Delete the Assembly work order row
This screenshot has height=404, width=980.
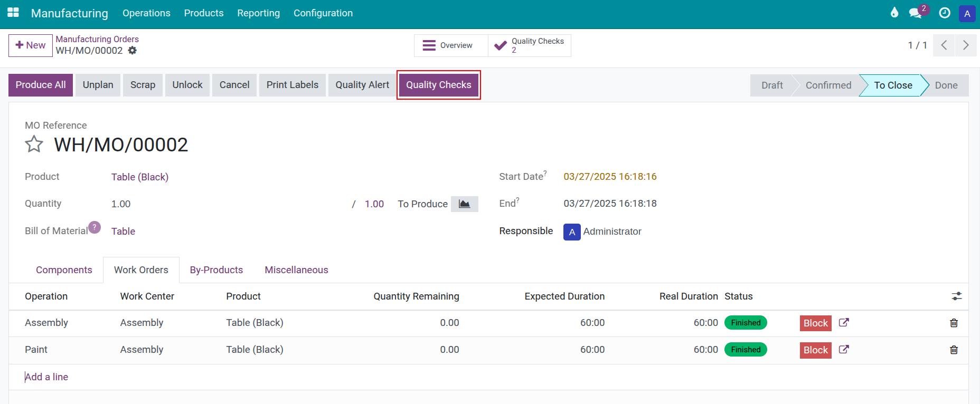pyautogui.click(x=954, y=323)
